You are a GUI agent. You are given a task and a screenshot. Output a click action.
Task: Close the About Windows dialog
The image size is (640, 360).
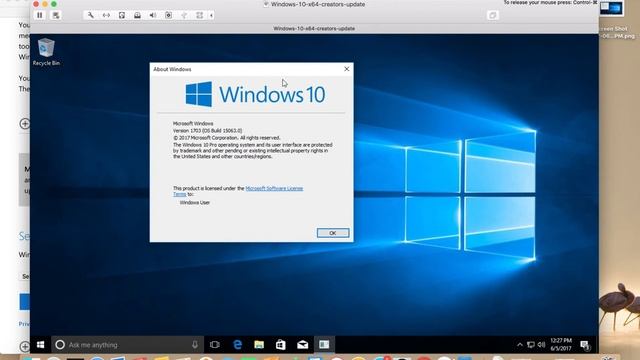(347, 69)
